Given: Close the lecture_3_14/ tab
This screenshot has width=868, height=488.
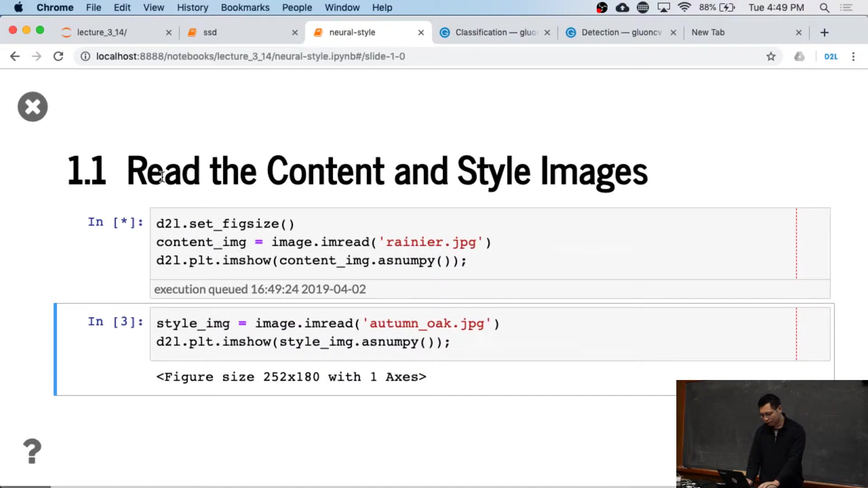Looking at the screenshot, I should pos(169,33).
